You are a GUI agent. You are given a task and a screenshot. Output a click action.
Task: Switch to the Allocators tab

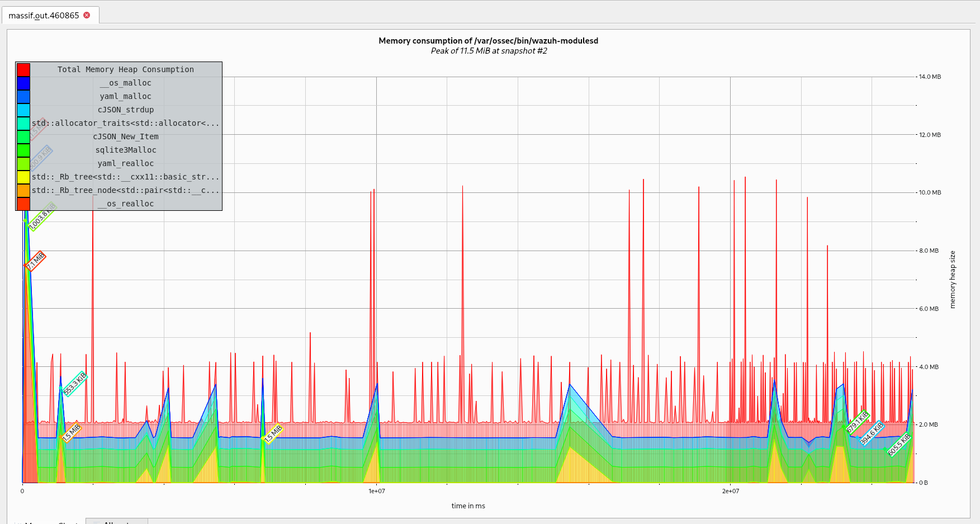pos(116,522)
